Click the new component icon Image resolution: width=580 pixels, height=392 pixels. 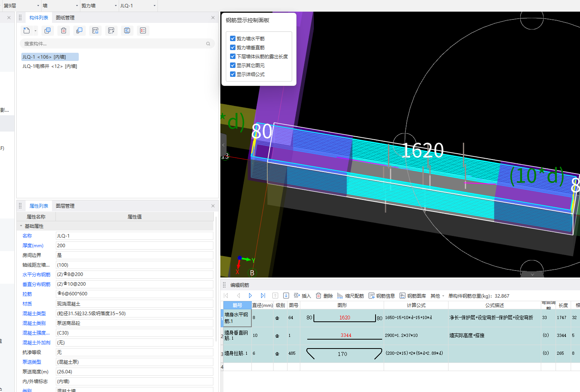point(26,31)
